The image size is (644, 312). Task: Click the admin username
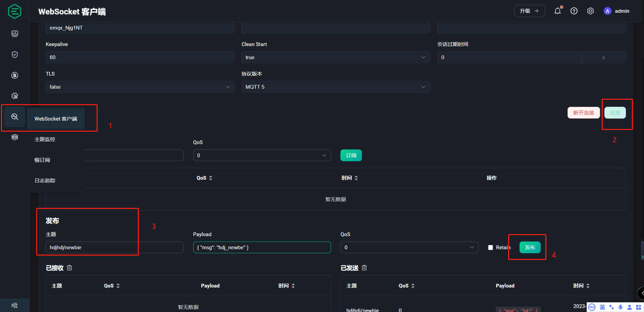tap(622, 11)
